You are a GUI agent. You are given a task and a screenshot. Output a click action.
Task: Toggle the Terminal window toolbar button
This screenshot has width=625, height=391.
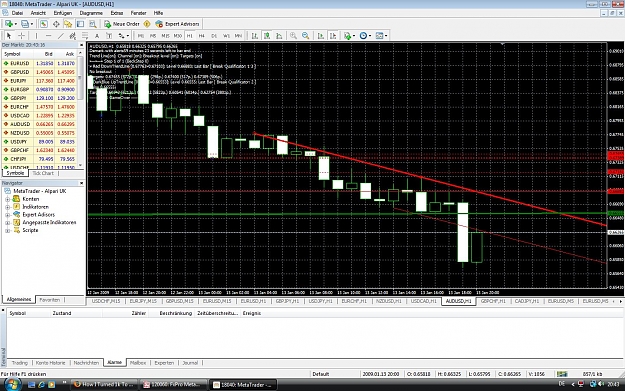(81, 24)
